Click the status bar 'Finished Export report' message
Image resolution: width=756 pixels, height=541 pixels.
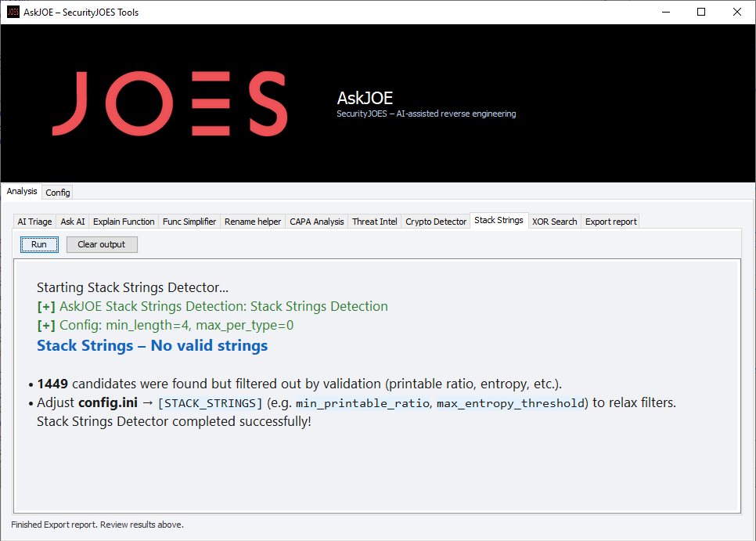[97, 525]
